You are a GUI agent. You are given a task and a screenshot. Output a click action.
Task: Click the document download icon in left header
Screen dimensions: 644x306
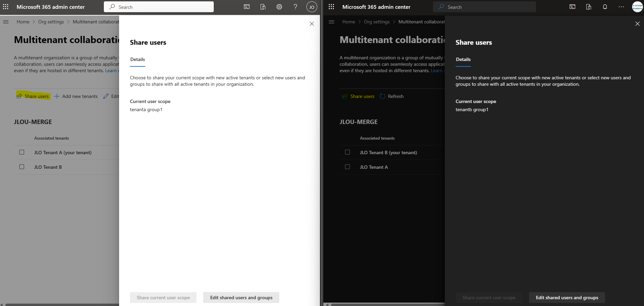263,7
